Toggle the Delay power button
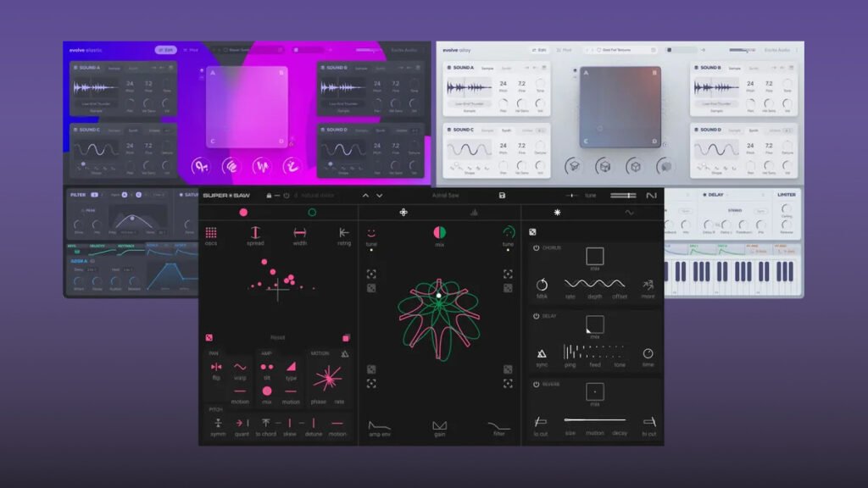Image resolution: width=868 pixels, height=488 pixels. (x=536, y=316)
